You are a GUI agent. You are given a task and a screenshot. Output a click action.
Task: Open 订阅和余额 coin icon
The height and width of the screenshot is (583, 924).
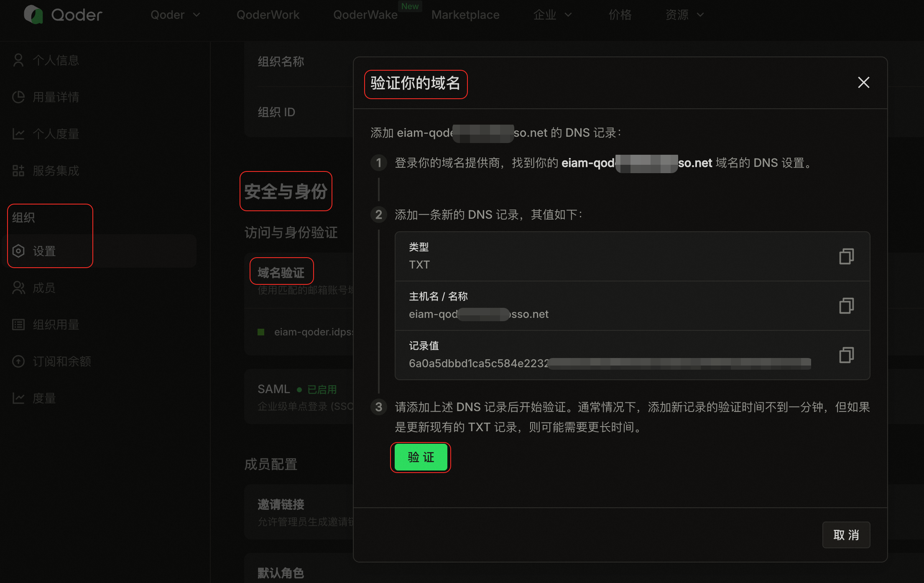click(x=18, y=361)
